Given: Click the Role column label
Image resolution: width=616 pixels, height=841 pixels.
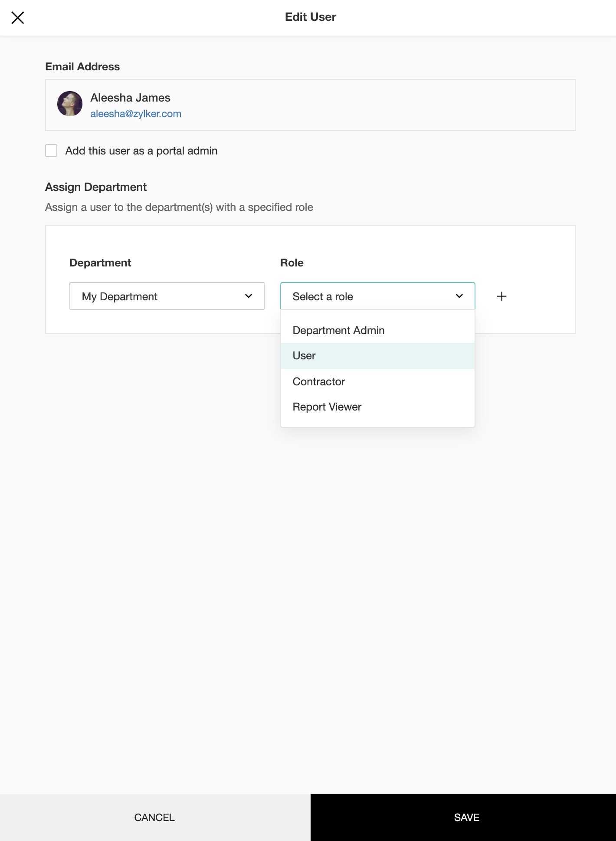Looking at the screenshot, I should pyautogui.click(x=292, y=263).
